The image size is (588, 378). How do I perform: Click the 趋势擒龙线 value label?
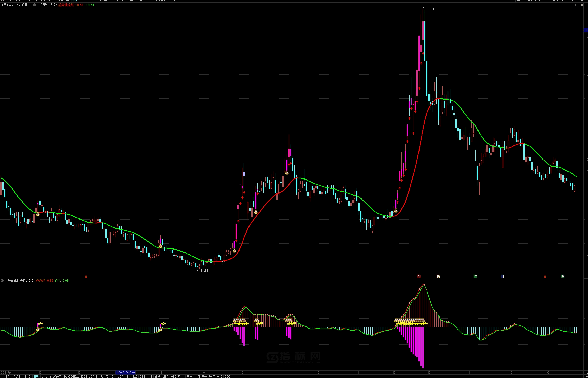[x=71, y=5]
